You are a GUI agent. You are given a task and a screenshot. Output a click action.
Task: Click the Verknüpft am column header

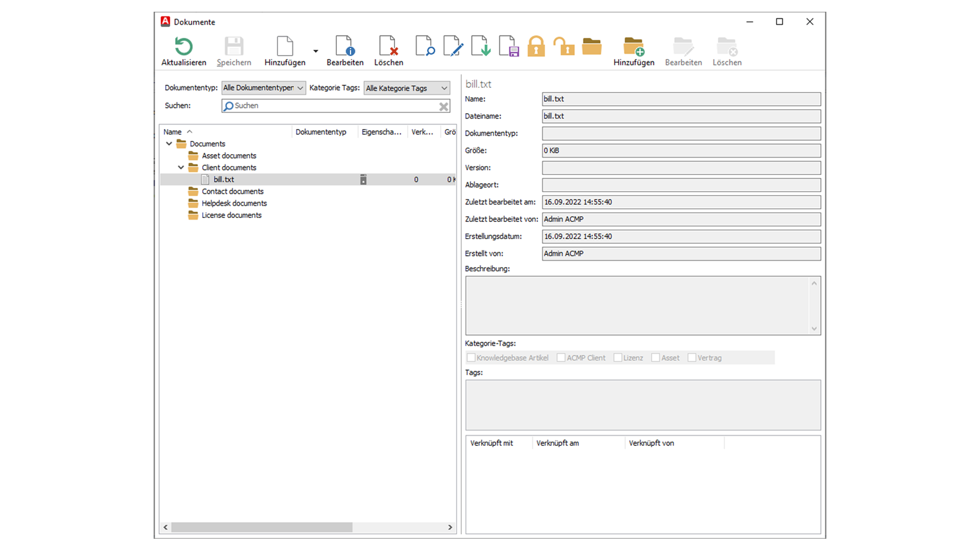tap(579, 443)
